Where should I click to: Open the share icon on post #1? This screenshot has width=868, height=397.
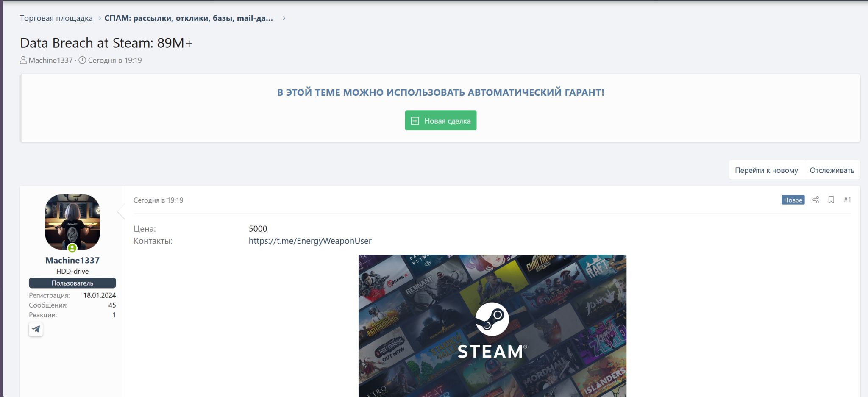click(815, 200)
